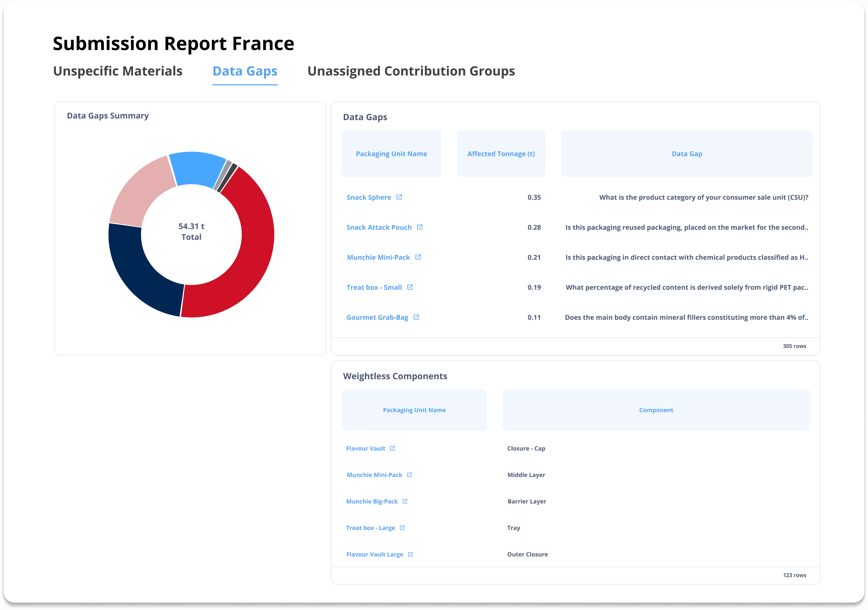Open the external-link icon next to Treat box - Large
The image size is (868, 610).
[402, 528]
